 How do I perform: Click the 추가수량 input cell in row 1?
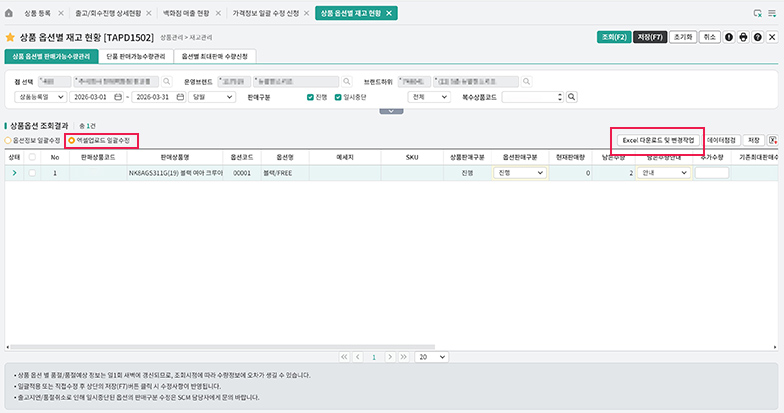[712, 173]
